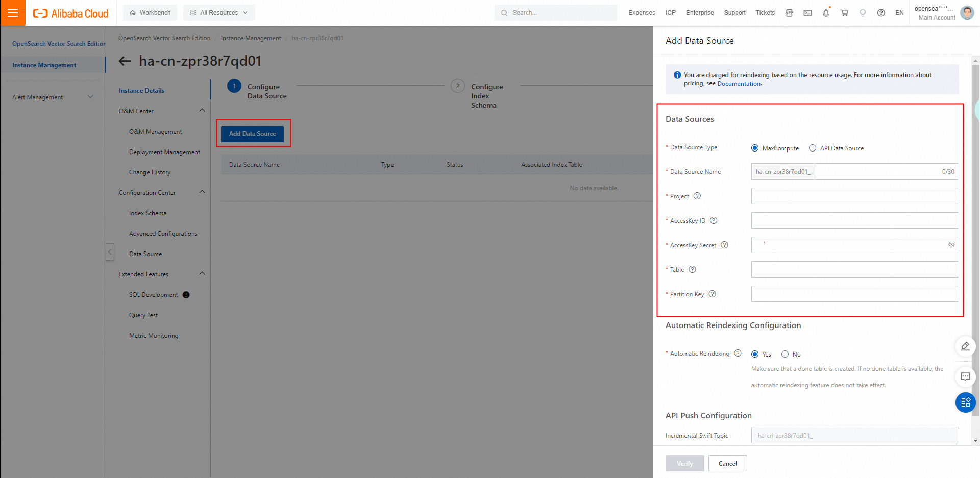Open Query Test page

[x=143, y=315]
